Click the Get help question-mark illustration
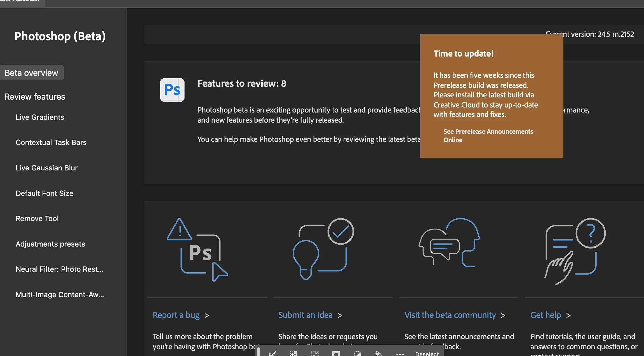Viewport: 644px width, 356px height. pyautogui.click(x=575, y=251)
